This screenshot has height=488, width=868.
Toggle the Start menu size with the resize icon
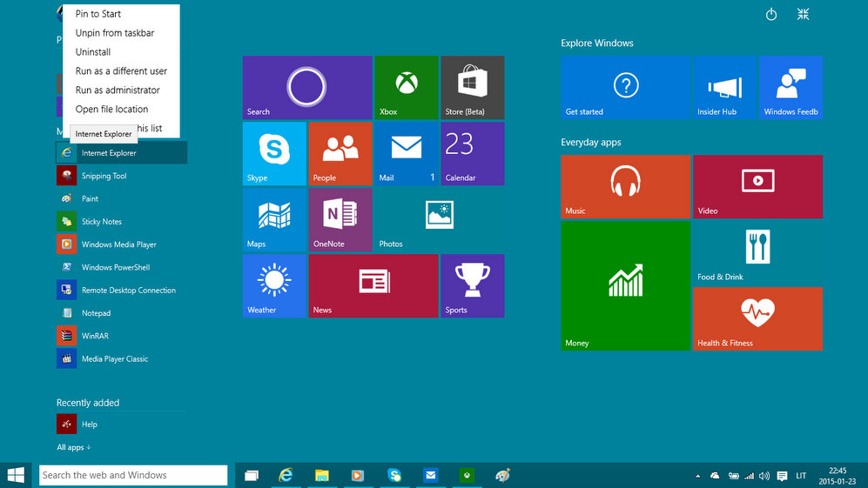point(803,15)
